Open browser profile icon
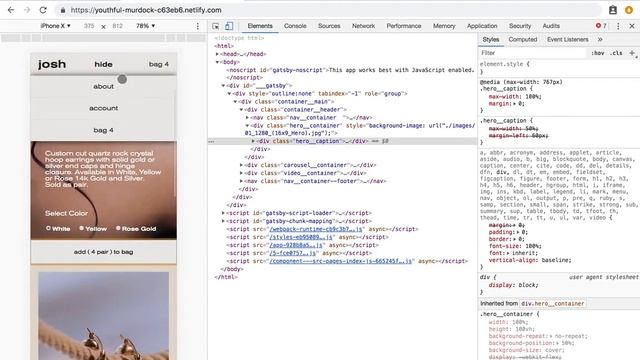This screenshot has width=640, height=360. click(x=613, y=10)
